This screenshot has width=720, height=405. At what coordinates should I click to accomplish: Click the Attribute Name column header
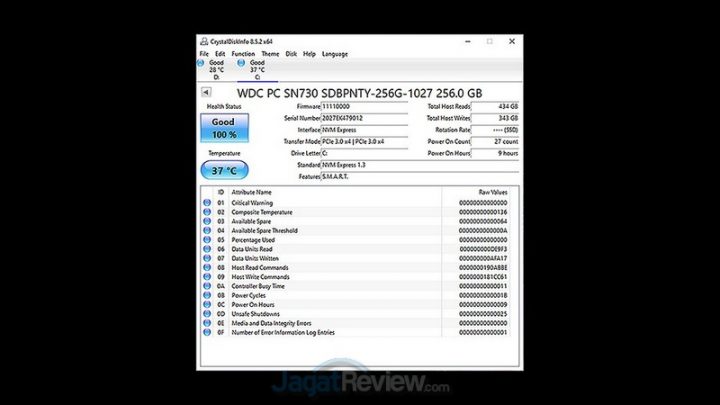pyautogui.click(x=251, y=192)
